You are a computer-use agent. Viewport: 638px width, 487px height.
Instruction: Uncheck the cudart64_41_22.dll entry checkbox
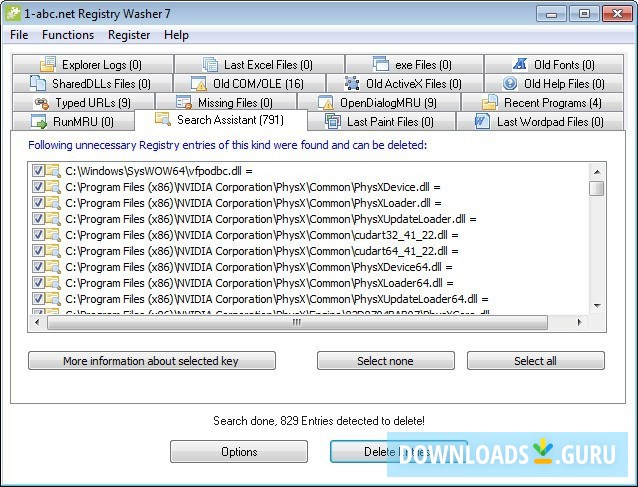(x=38, y=251)
